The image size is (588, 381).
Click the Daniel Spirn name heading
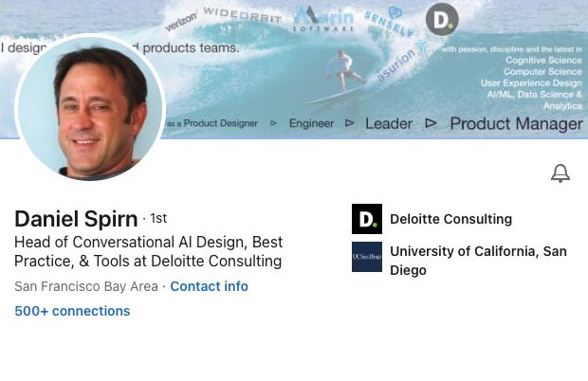pos(76,219)
